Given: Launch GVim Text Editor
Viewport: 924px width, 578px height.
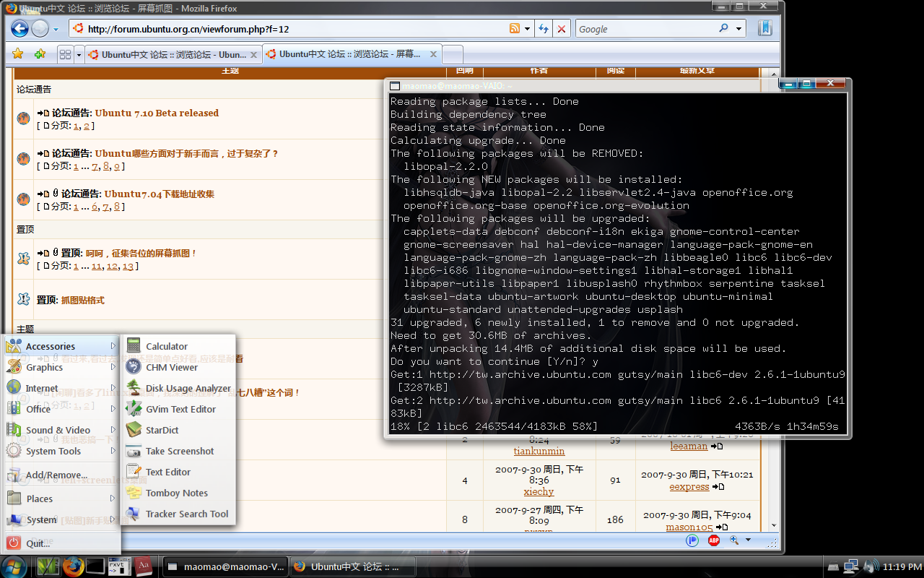Looking at the screenshot, I should point(178,409).
